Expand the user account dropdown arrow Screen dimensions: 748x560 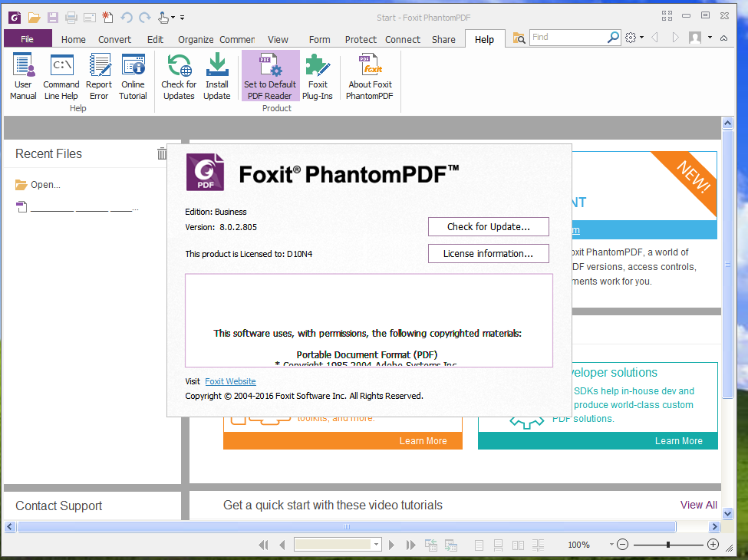pyautogui.click(x=710, y=38)
